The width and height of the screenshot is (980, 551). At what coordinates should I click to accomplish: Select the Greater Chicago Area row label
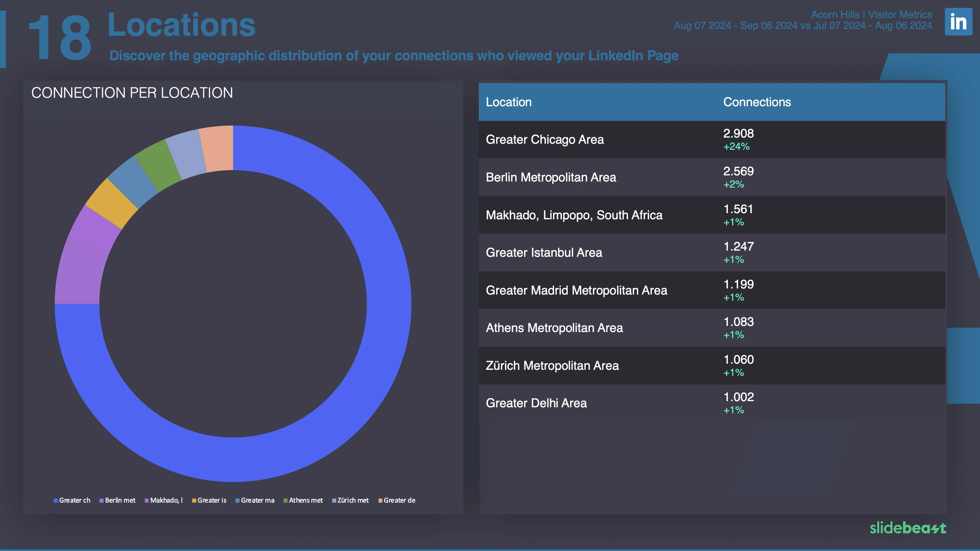pyautogui.click(x=545, y=140)
